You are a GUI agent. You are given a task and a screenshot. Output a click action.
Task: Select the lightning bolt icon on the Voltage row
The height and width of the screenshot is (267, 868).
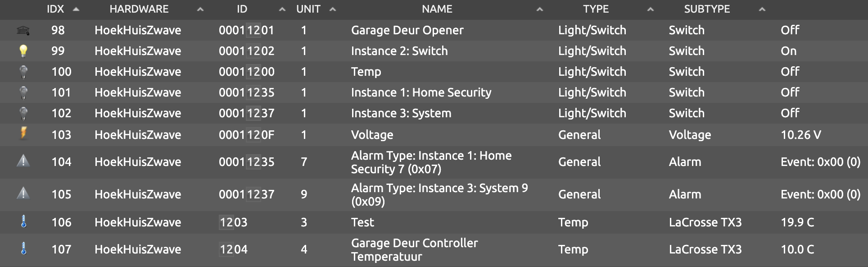(x=23, y=134)
